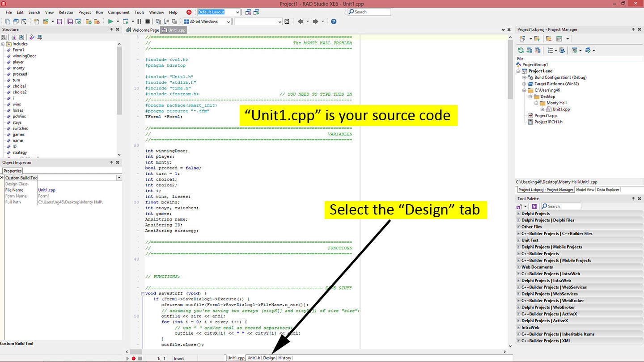The height and width of the screenshot is (362, 644).
Task: Click the green Run button in toolbar
Action: (x=110, y=21)
